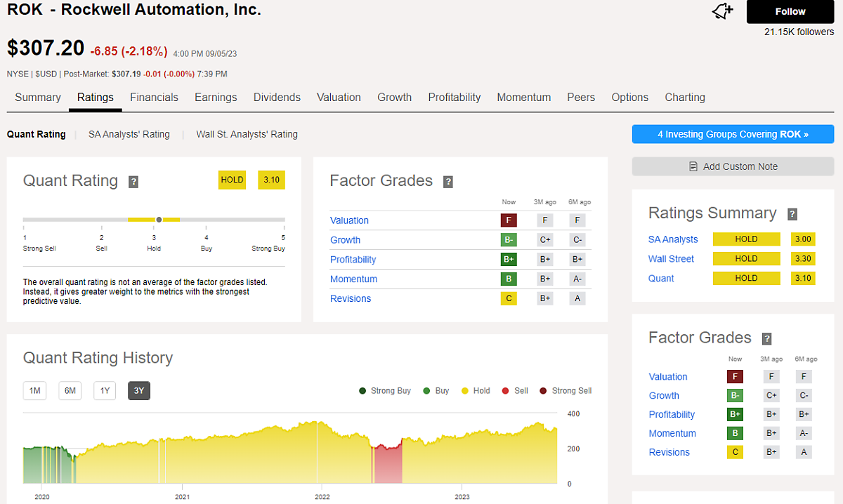This screenshot has width=843, height=504.
Task: Open the Peers tab
Action: point(581,98)
